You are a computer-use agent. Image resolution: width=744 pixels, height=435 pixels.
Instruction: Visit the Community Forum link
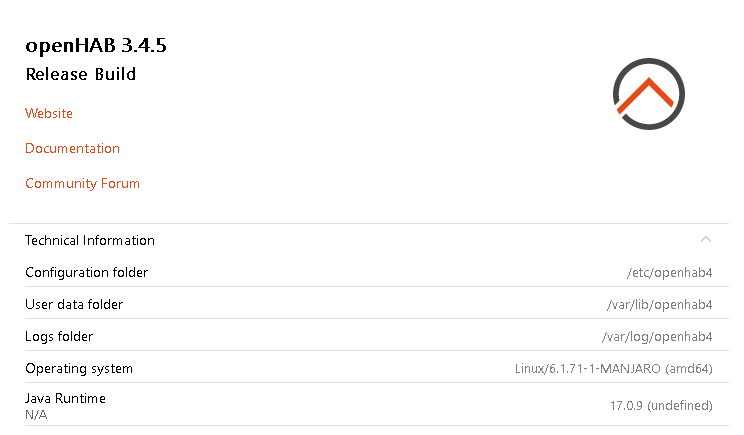pyautogui.click(x=83, y=184)
